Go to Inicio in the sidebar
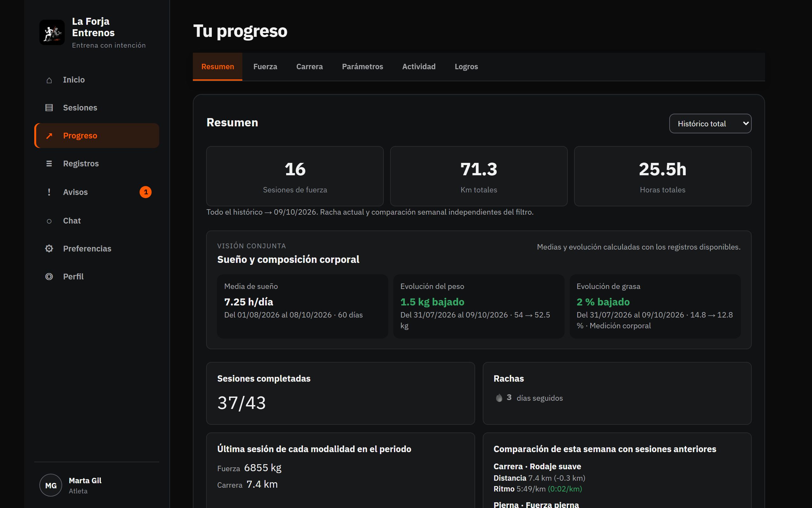 coord(97,80)
